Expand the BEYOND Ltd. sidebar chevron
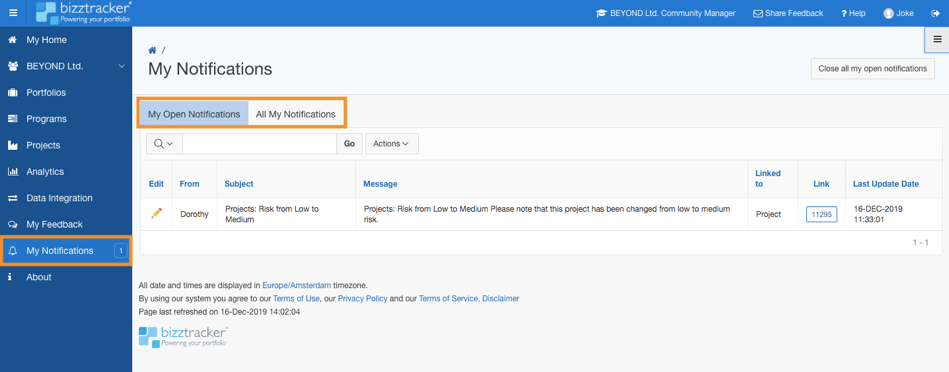949x372 pixels. coord(121,67)
